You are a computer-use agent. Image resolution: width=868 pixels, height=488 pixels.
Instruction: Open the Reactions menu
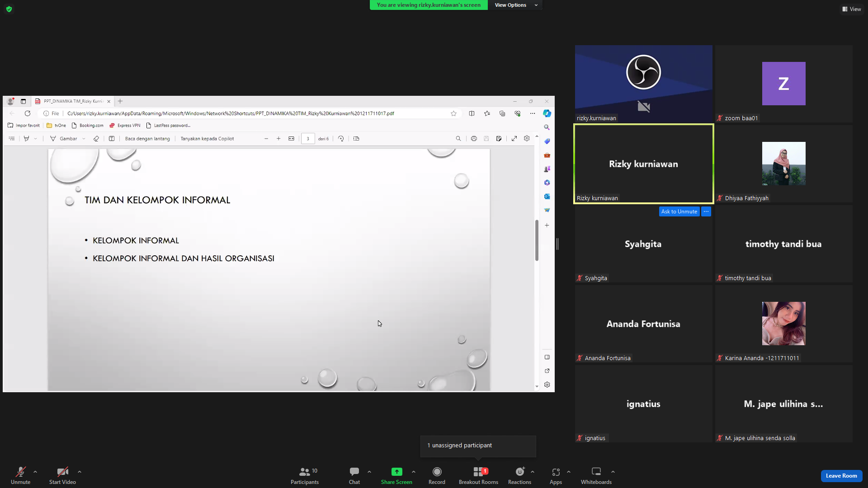coord(519,475)
